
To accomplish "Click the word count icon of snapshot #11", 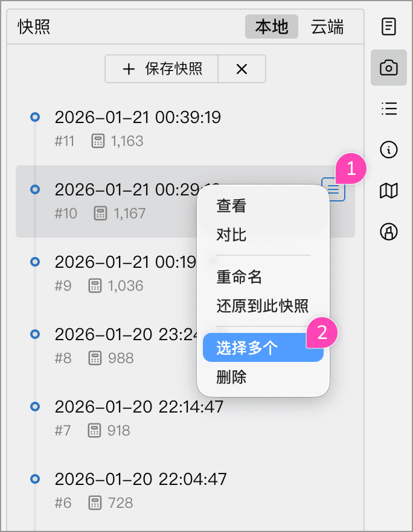I will coord(97,141).
